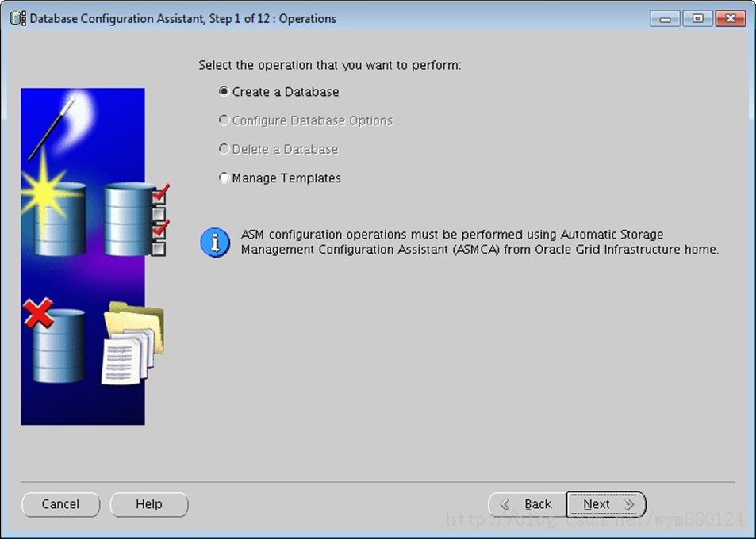Advance to the next step with Next
The width and height of the screenshot is (756, 539).
click(606, 504)
